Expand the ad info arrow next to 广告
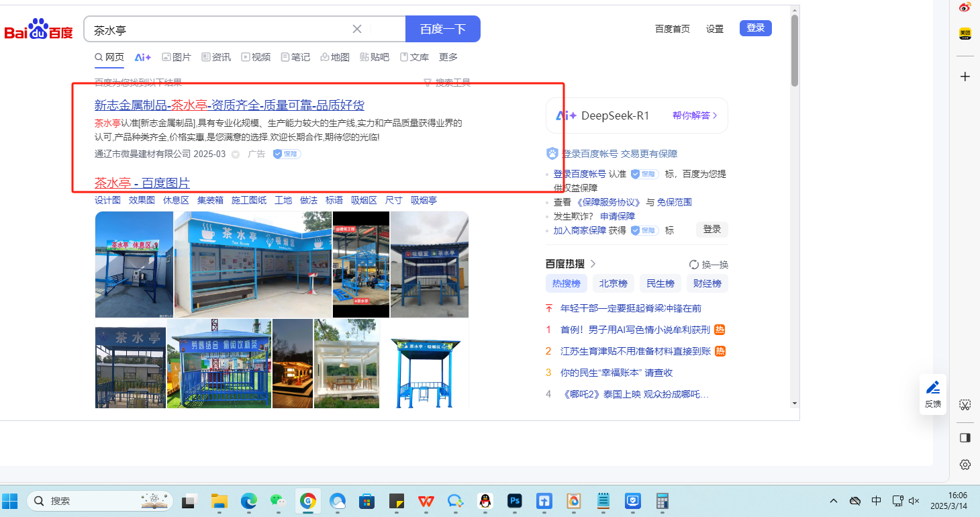Image resolution: width=980 pixels, height=517 pixels. [236, 154]
